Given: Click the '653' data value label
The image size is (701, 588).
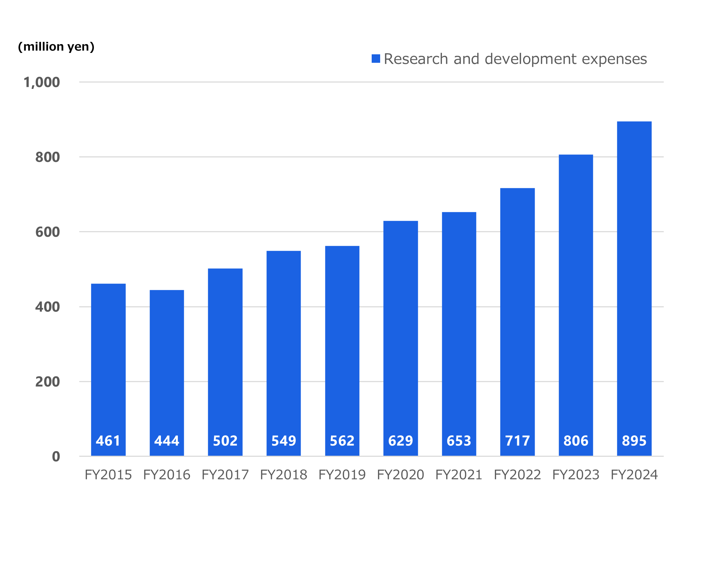Looking at the screenshot, I should point(459,441).
